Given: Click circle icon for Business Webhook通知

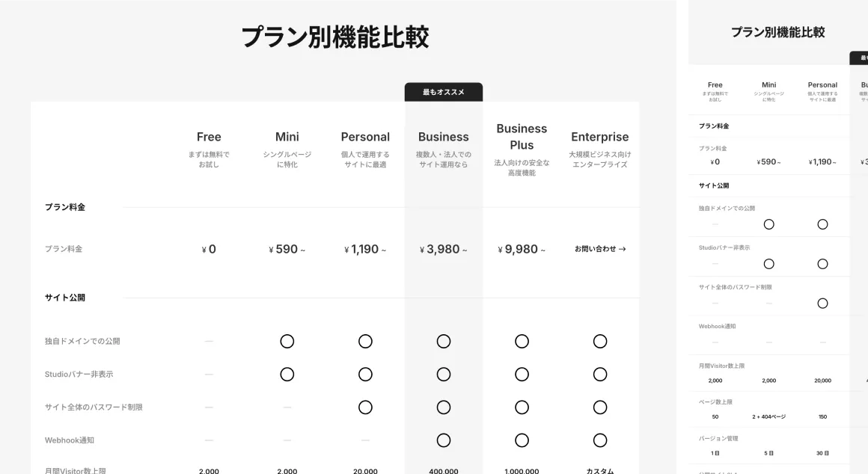Looking at the screenshot, I should pos(444,440).
